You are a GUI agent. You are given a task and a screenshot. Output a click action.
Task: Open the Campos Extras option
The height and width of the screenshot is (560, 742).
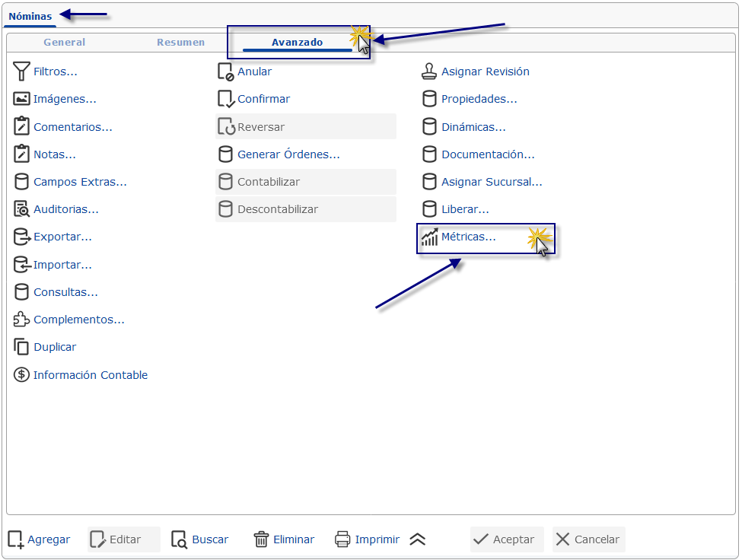80,182
